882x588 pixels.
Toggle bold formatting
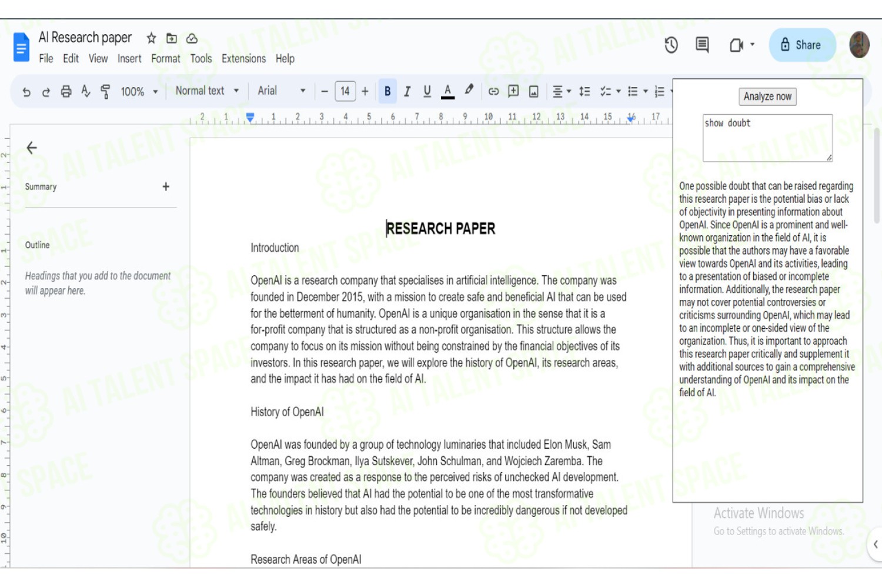[x=387, y=91]
